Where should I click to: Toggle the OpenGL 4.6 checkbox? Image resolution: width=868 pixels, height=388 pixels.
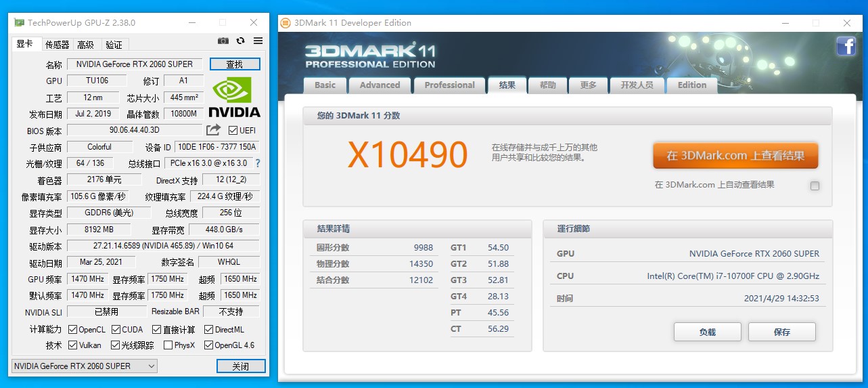click(208, 345)
